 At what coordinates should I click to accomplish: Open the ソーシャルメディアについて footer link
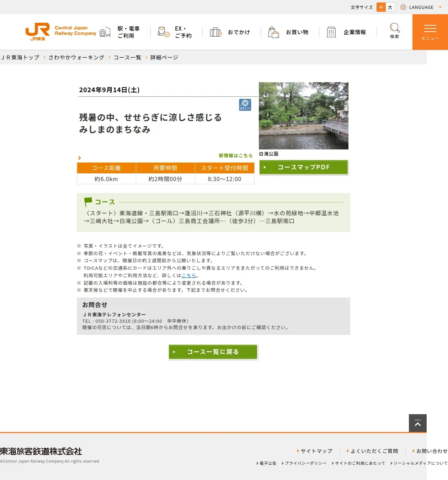click(x=420, y=463)
